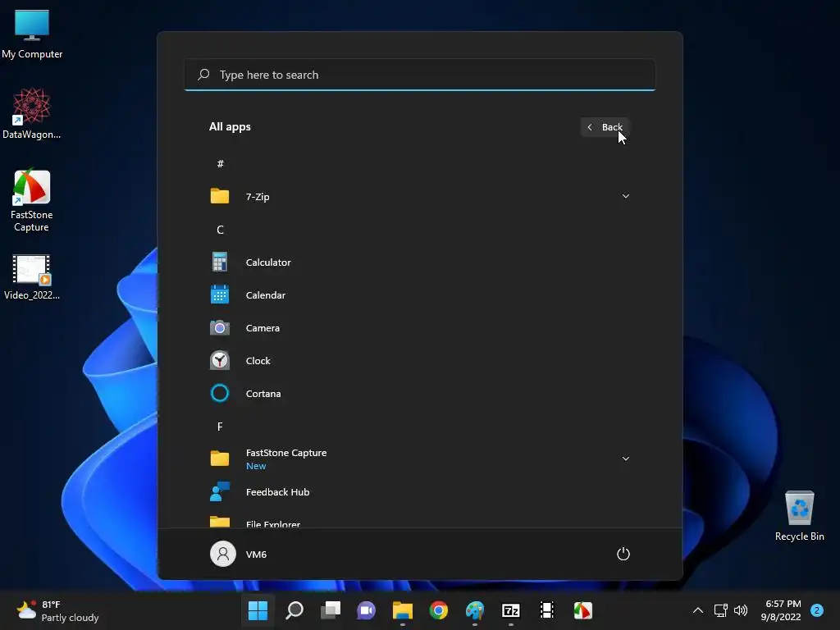Screen dimensions: 840x630
Task: Click the New label under FastStone Capture
Action: [256, 466]
